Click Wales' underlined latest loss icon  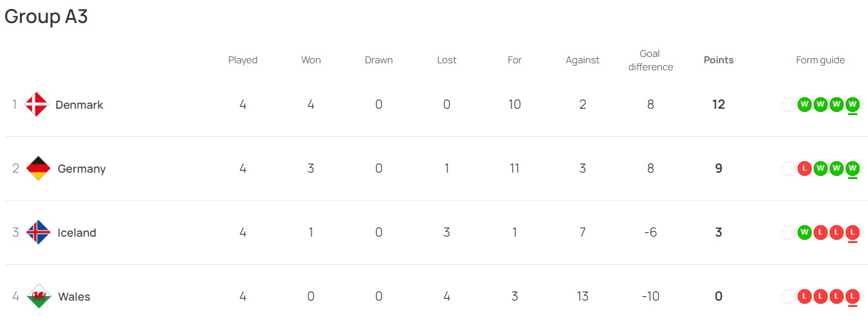point(852,296)
